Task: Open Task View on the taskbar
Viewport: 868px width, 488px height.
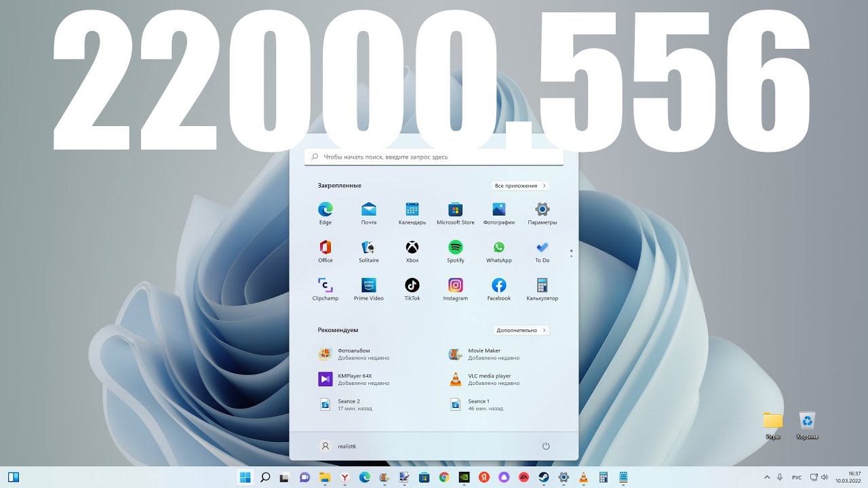Action: tap(285, 477)
